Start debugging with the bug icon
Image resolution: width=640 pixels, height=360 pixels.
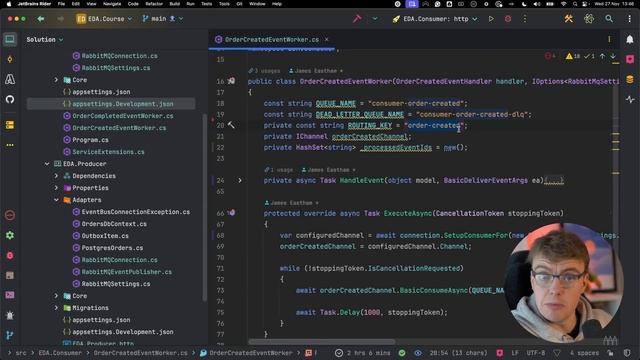[x=508, y=19]
